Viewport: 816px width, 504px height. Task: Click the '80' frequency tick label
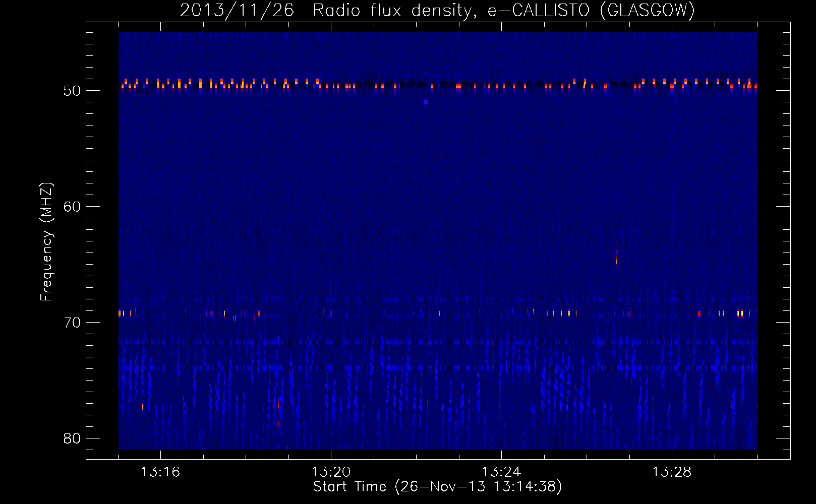(x=72, y=438)
